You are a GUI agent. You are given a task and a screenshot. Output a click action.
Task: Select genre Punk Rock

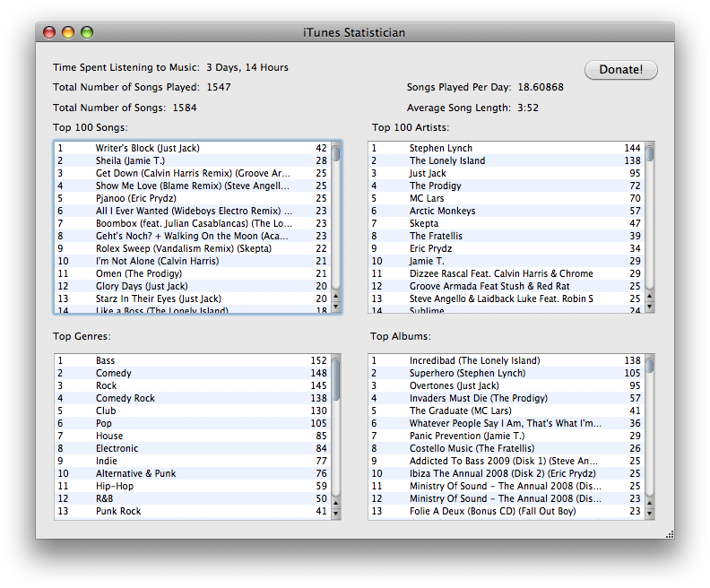click(x=193, y=512)
